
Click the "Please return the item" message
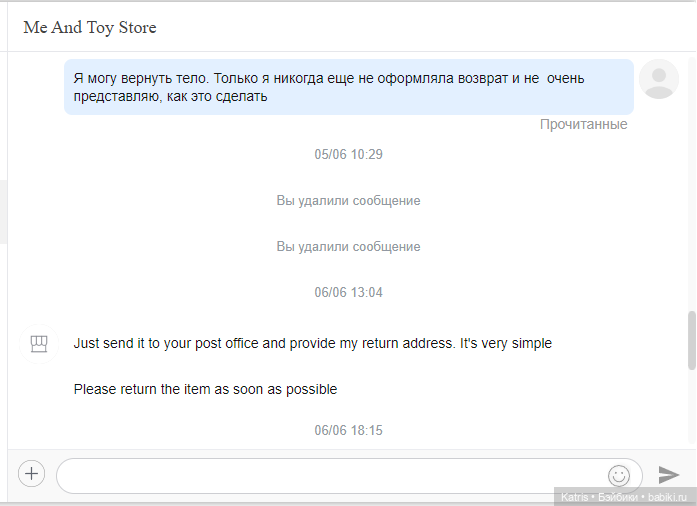(x=205, y=390)
